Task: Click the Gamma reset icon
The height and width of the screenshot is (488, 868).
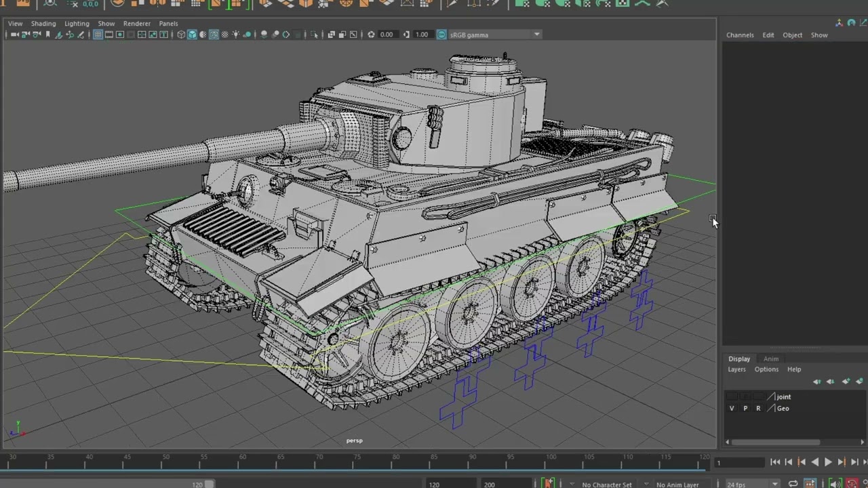Action: (x=406, y=35)
